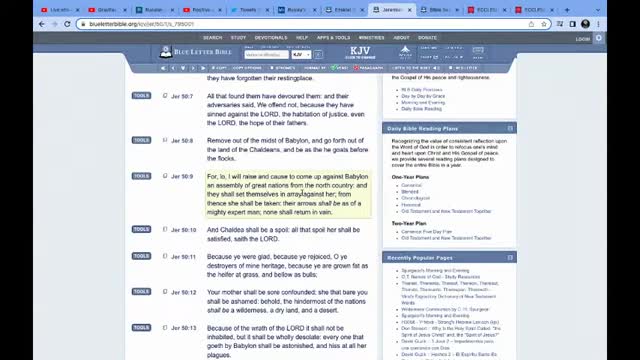
Task: Click the TOOLS button for Jer 50:13
Action: (141, 327)
